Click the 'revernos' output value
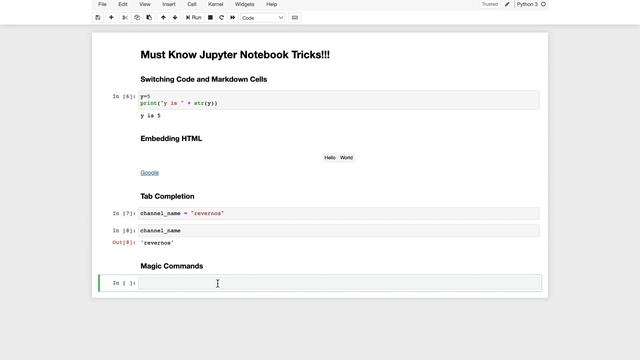Viewport: 640px width, 360px height. 157,243
